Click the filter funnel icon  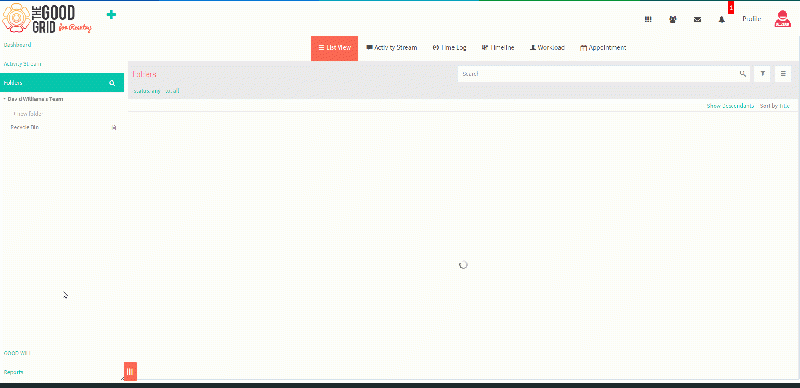(762, 74)
